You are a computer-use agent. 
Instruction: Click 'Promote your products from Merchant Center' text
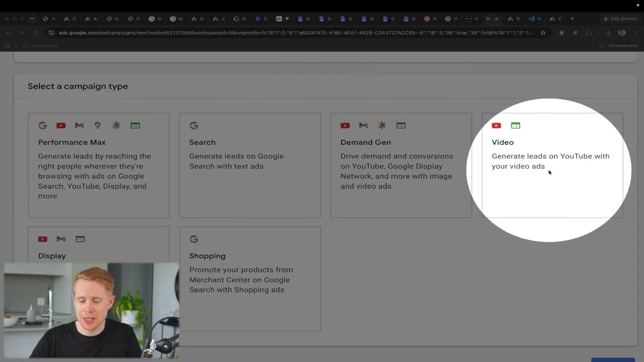[241, 280]
